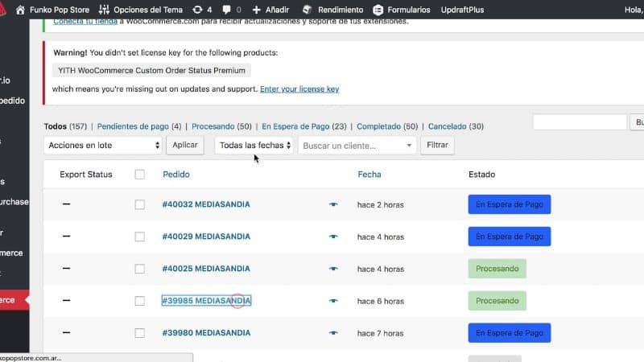Open the Formularios menu
The image size is (644, 362).
point(409,10)
